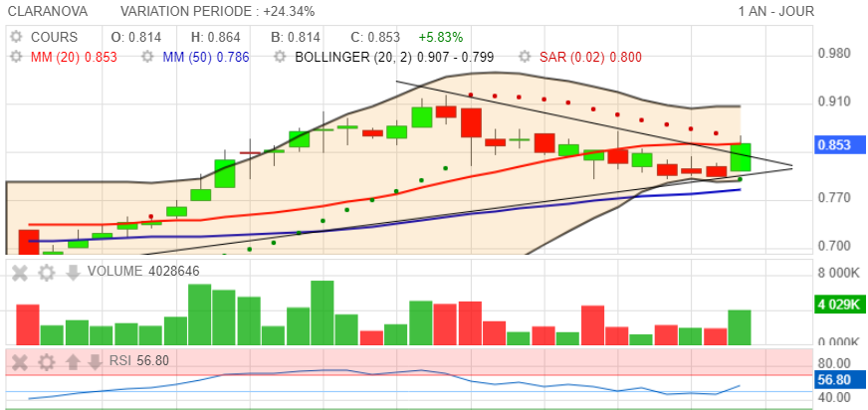Open settings gear for SAR indicator

(x=525, y=57)
